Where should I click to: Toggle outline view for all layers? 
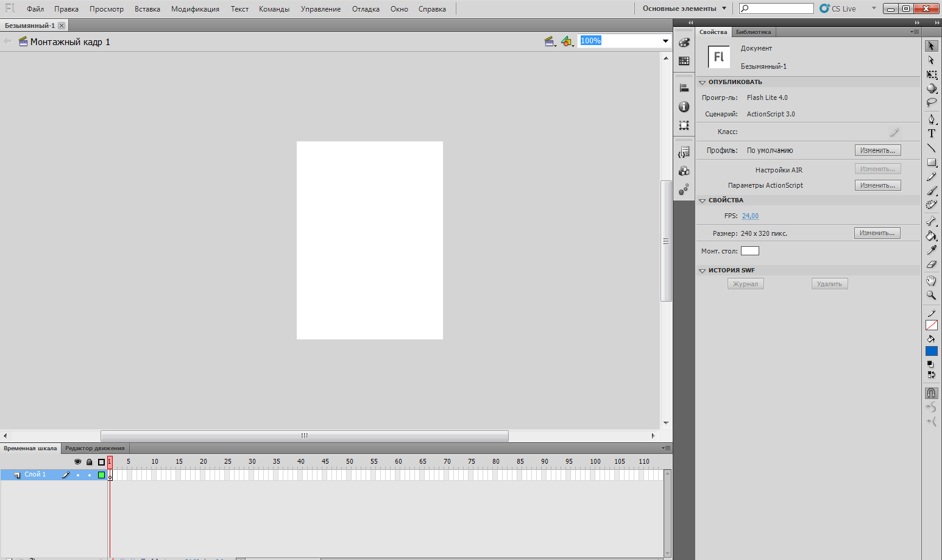(101, 462)
